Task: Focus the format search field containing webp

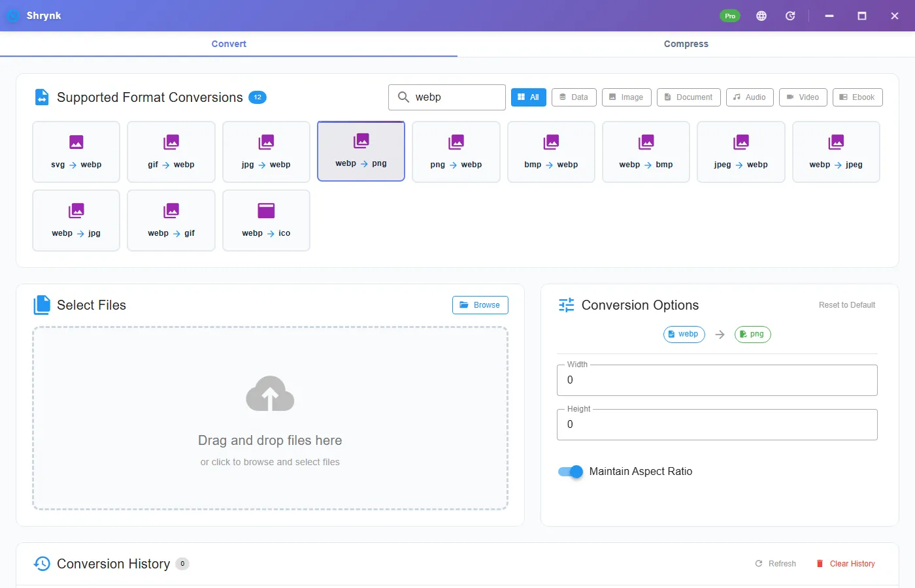Action: [x=447, y=97]
